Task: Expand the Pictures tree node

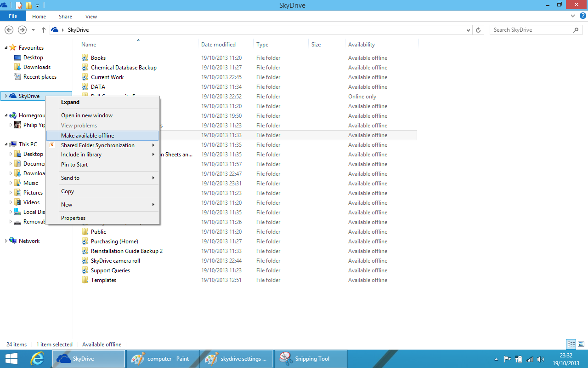Action: pos(11,193)
